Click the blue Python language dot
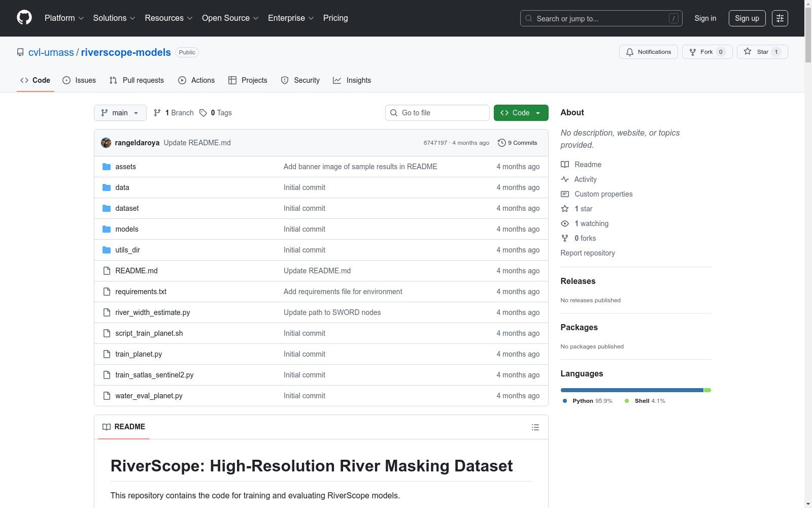The image size is (812, 508). point(565,401)
